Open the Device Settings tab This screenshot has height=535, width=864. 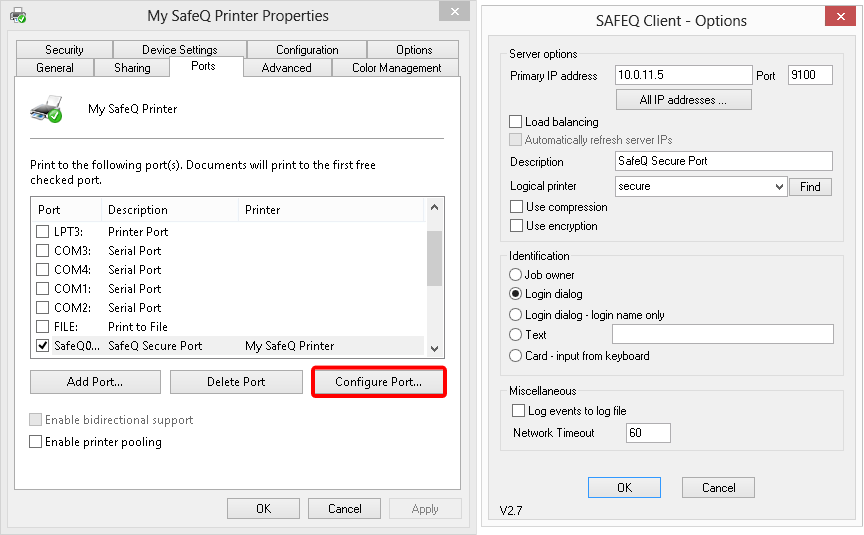tap(179, 50)
